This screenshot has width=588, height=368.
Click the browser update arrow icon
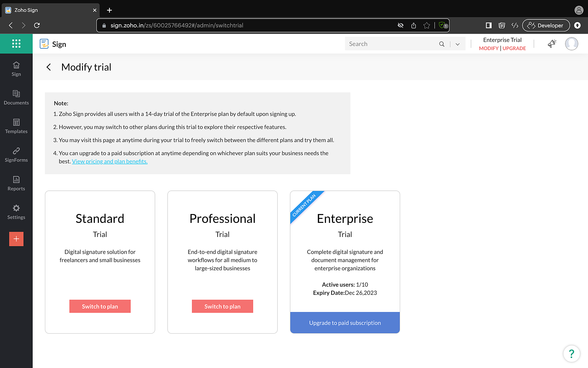tap(577, 25)
